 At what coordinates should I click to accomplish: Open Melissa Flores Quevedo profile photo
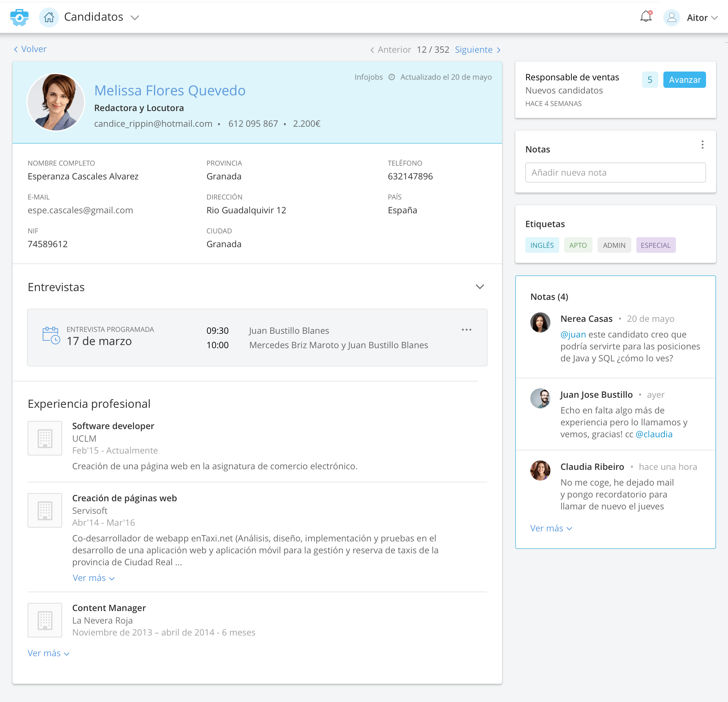pyautogui.click(x=56, y=102)
